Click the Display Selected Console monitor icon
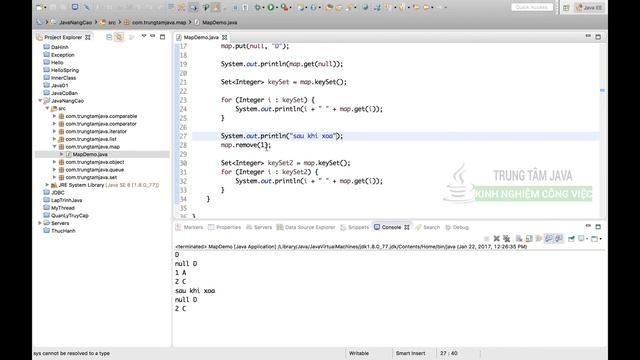 pos(581,238)
